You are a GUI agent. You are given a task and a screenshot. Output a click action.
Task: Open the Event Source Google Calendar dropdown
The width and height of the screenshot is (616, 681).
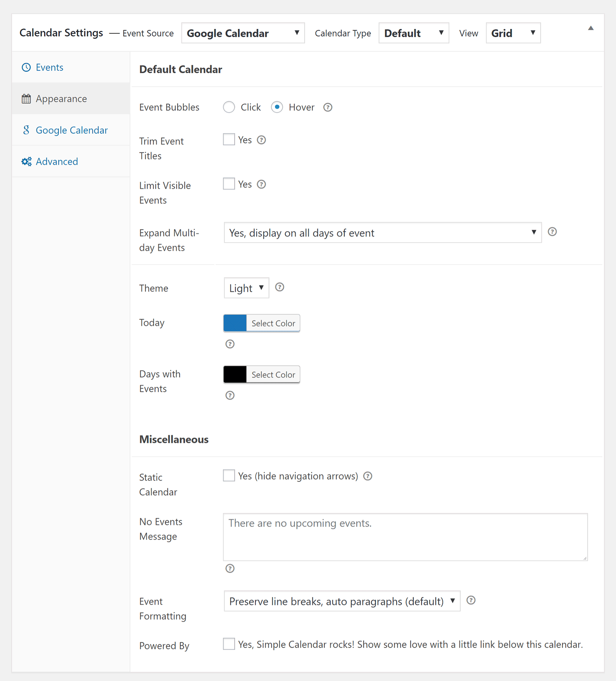coord(243,33)
